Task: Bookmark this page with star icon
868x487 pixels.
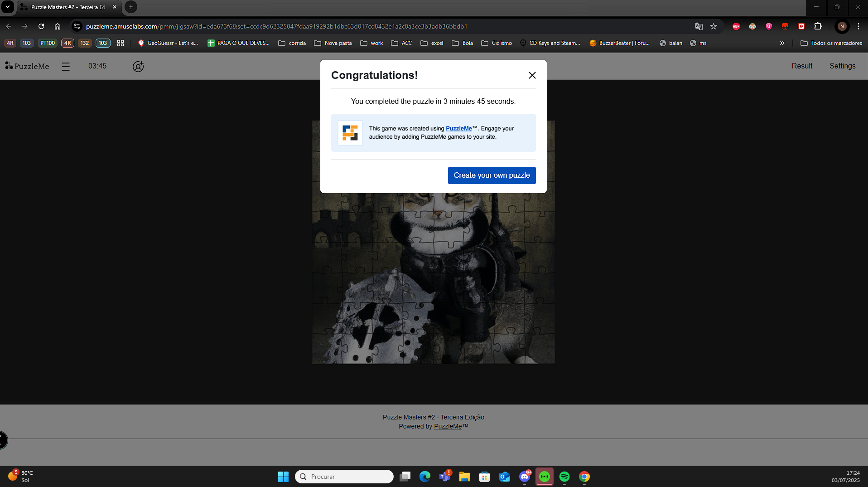Action: point(714,26)
